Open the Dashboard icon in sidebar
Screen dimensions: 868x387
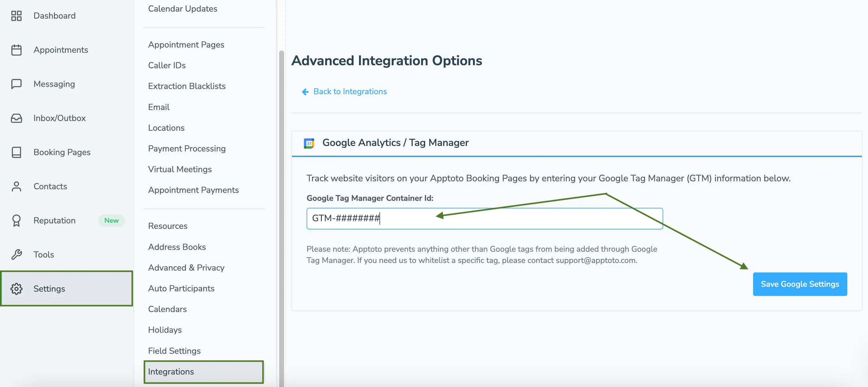(16, 16)
